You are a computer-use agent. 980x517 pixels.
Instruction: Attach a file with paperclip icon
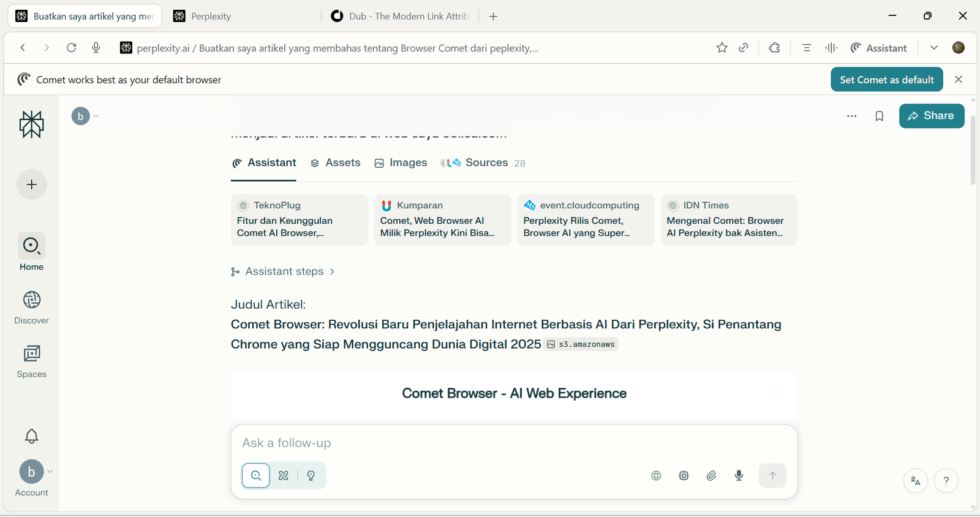pos(711,475)
